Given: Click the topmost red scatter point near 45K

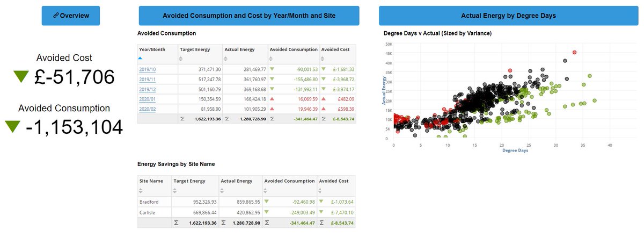Looking at the screenshot, I should pyautogui.click(x=575, y=52).
